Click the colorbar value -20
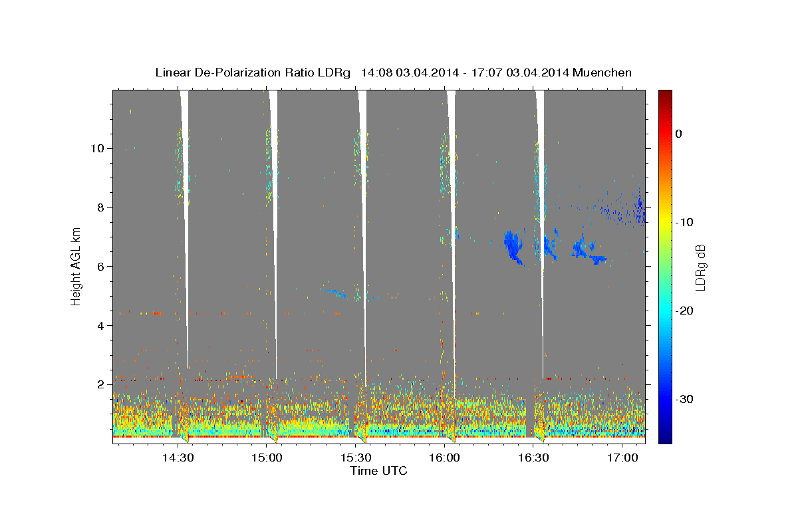Screen dimensions: 798x532 click(684, 311)
